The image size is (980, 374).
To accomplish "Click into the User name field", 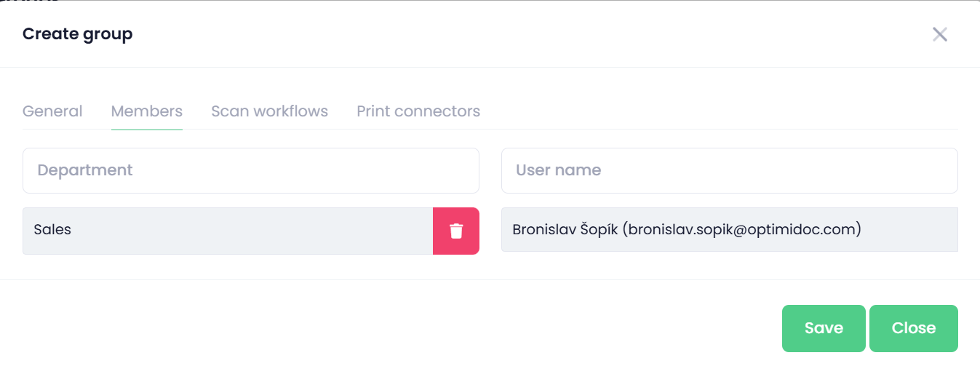I will point(729,170).
